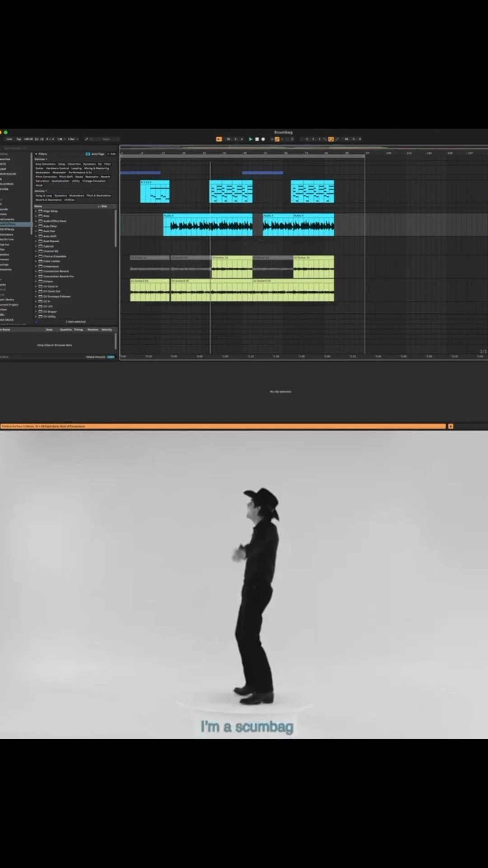The height and width of the screenshot is (868, 488).
Task: Select the Pitch & Modulation filter tag
Action: click(x=99, y=196)
